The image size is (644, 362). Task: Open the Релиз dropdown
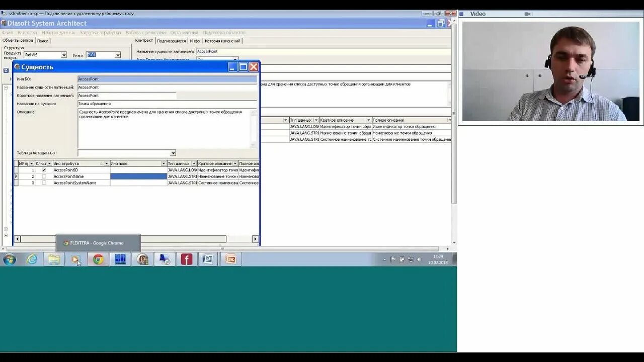coord(118,55)
